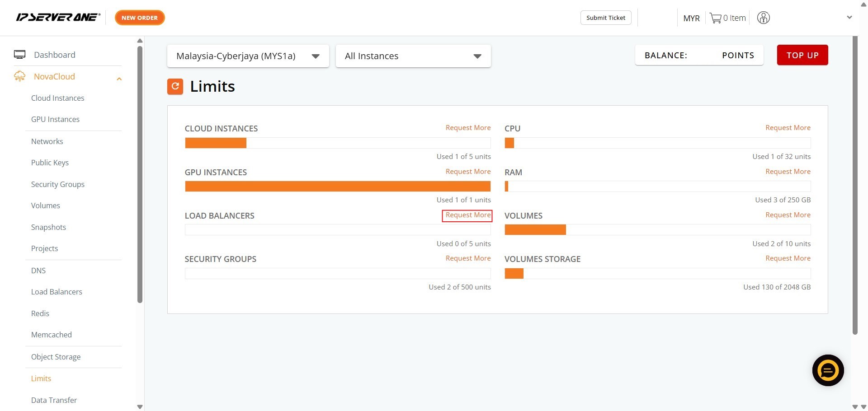Click the red TOP UP button
This screenshot has width=868, height=411.
pos(802,55)
